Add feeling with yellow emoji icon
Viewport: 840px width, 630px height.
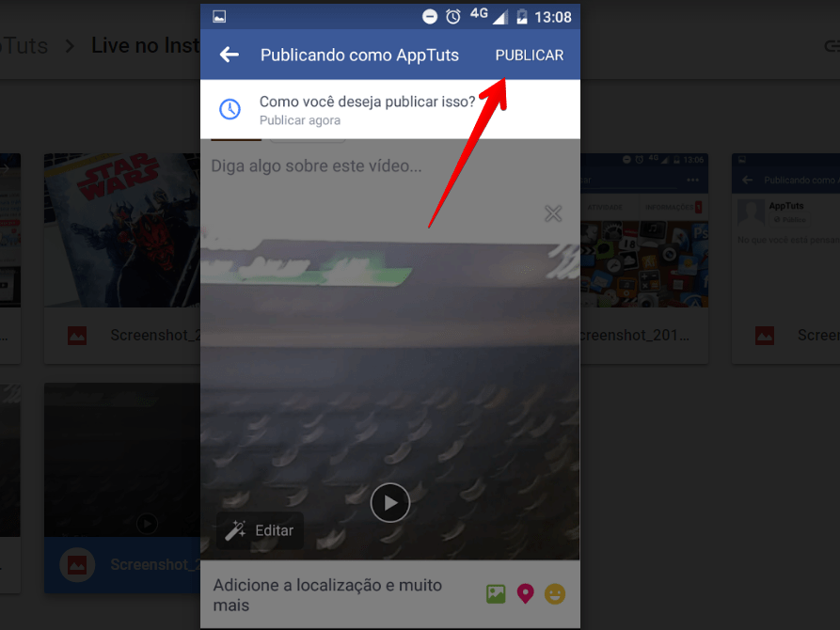click(555, 594)
